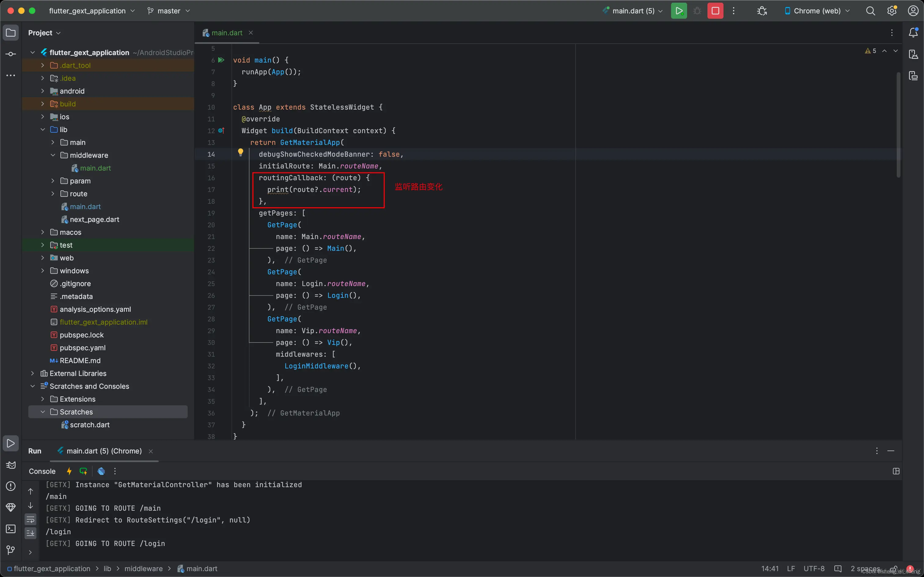Click the Hot Restart icon in console
Image resolution: width=924 pixels, height=577 pixels.
(83, 471)
